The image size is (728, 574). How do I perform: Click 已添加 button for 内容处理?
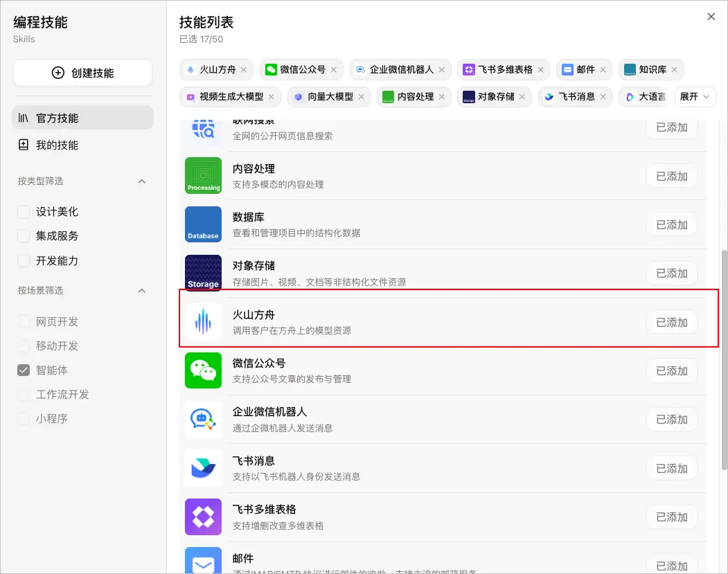pos(671,177)
